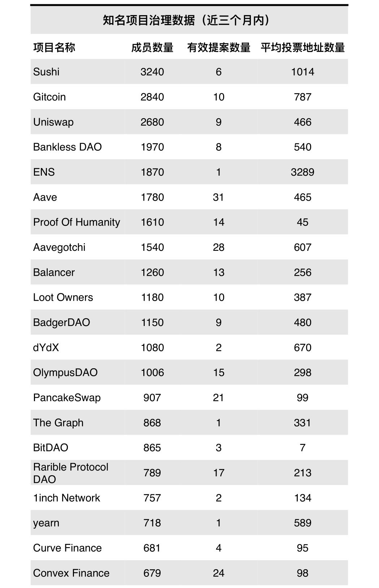
Task: Click the 成员数量 column header
Action: (x=152, y=47)
